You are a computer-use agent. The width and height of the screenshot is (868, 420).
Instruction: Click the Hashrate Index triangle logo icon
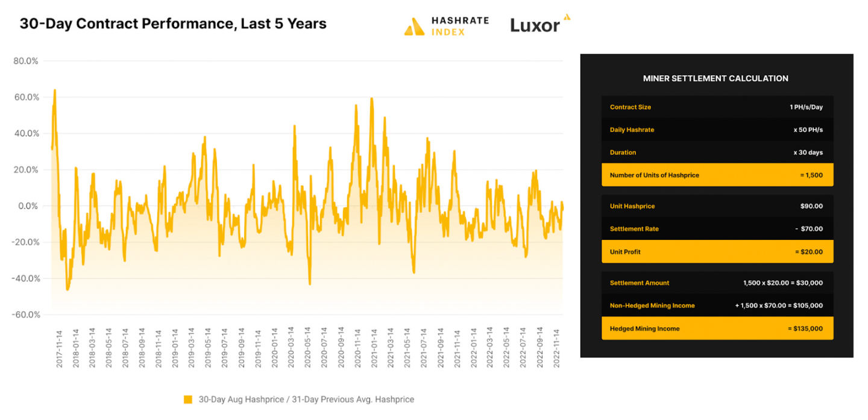pos(414,27)
